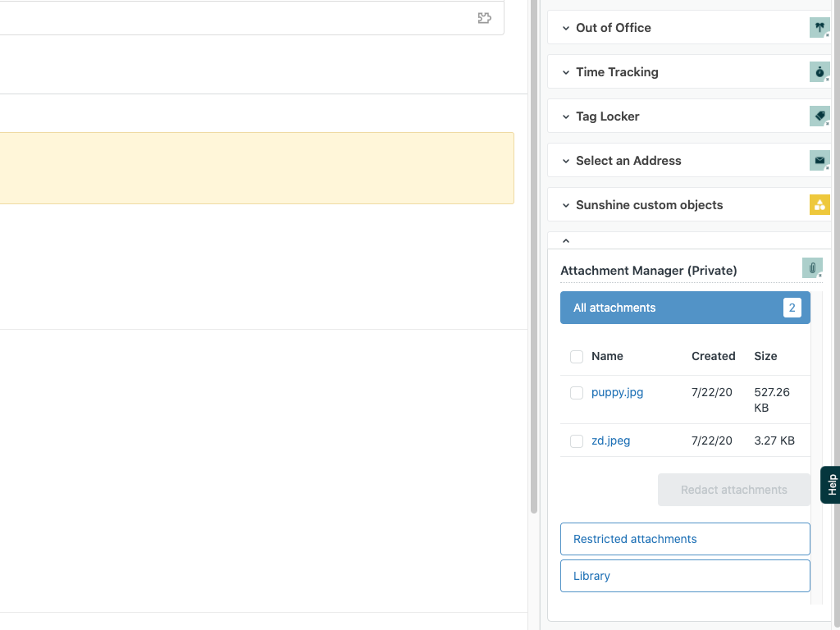
Task: Click the Out of Office palm tree icon
Action: click(819, 27)
